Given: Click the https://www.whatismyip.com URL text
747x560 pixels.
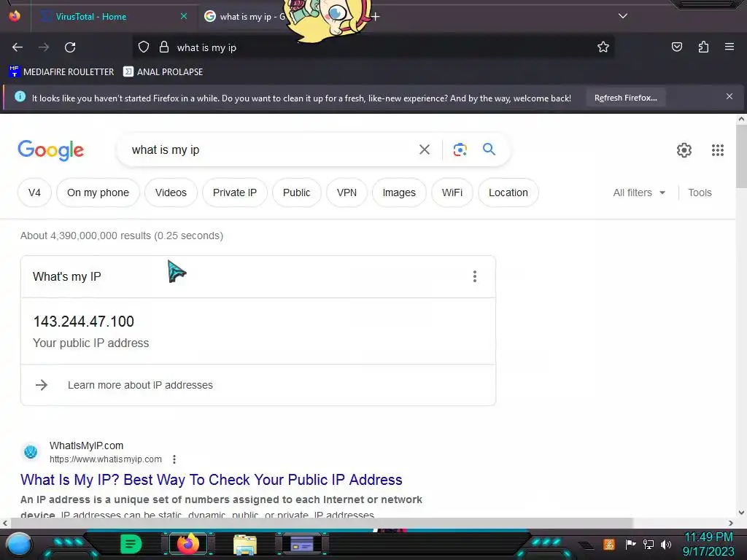Looking at the screenshot, I should click(x=105, y=459).
